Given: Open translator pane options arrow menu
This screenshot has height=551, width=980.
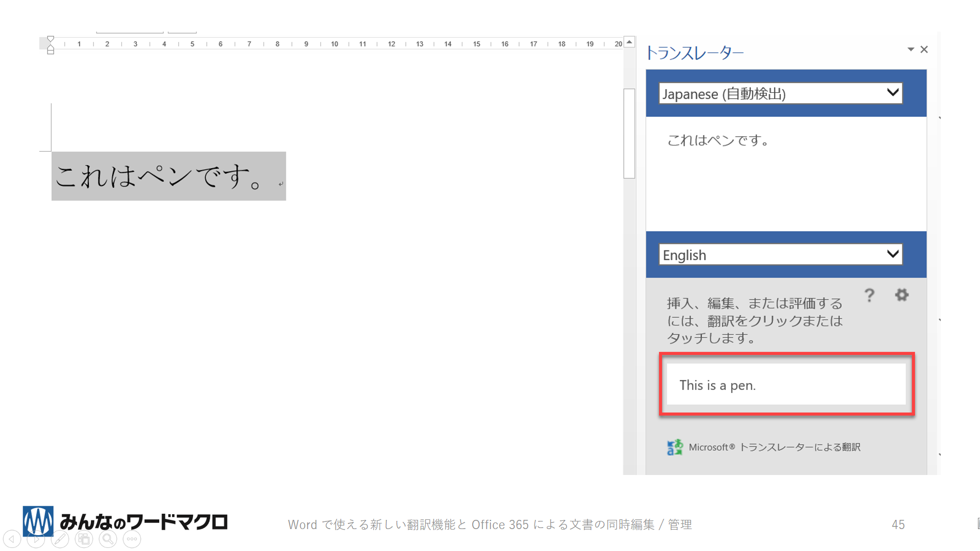Looking at the screenshot, I should point(910,49).
